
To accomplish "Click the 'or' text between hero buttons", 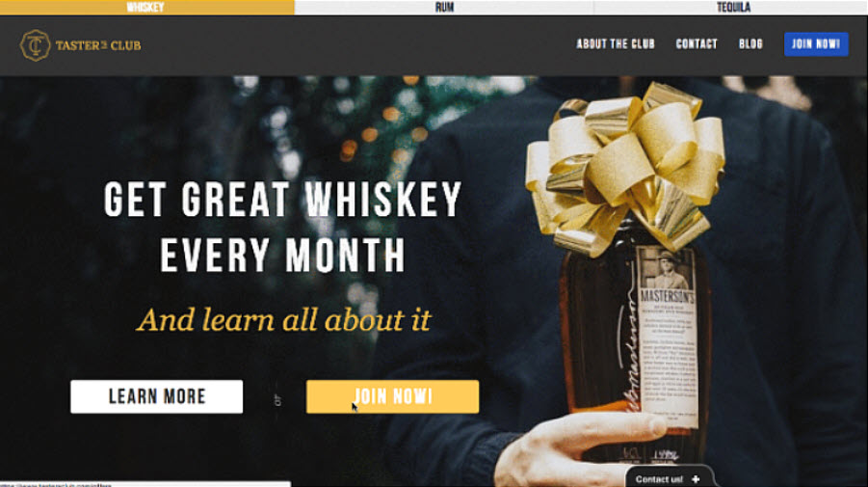I will point(277,400).
